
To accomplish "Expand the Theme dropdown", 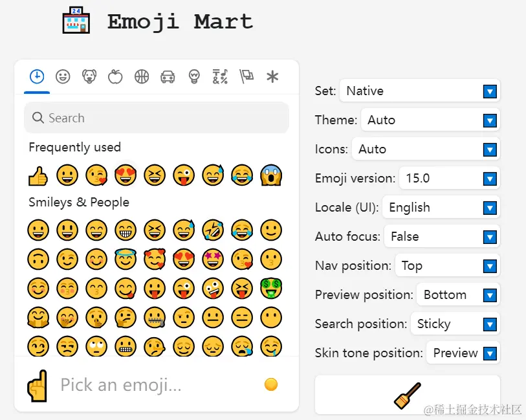I will point(430,120).
